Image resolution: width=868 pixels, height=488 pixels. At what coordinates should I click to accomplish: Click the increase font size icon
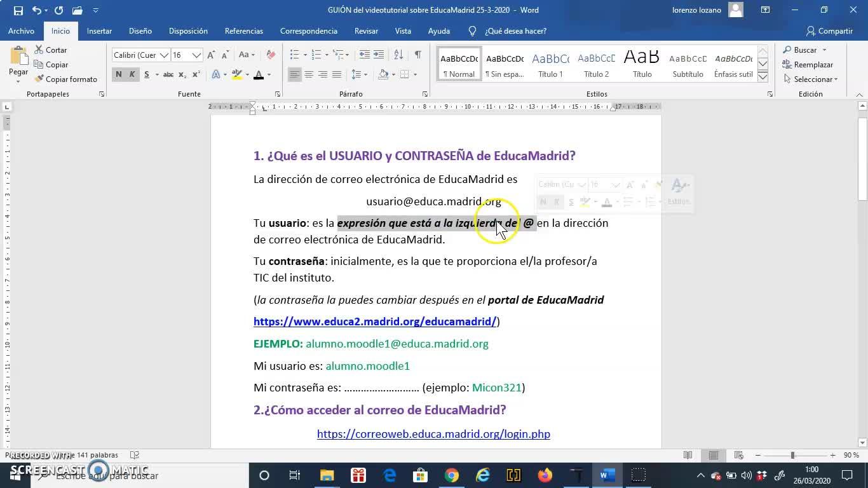(x=211, y=55)
